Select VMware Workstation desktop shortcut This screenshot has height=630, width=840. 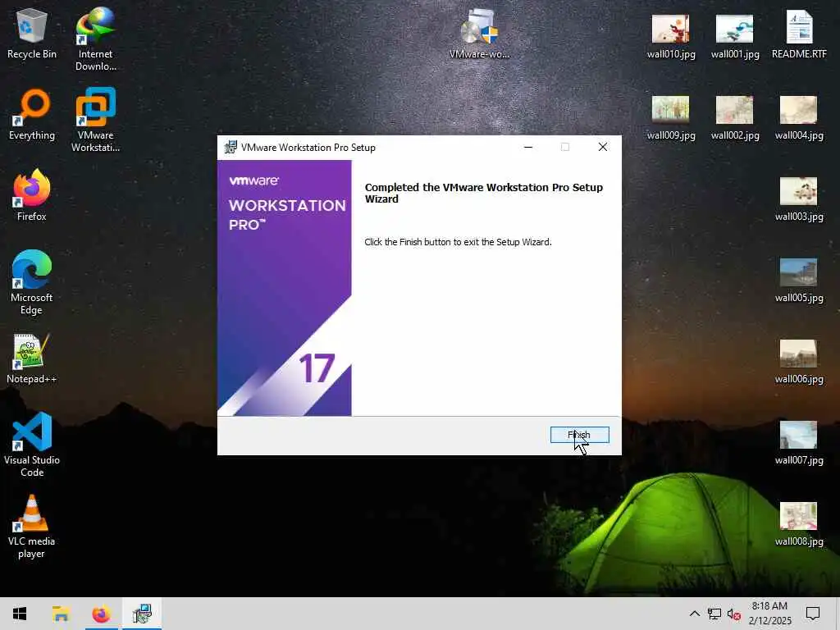tap(95, 120)
